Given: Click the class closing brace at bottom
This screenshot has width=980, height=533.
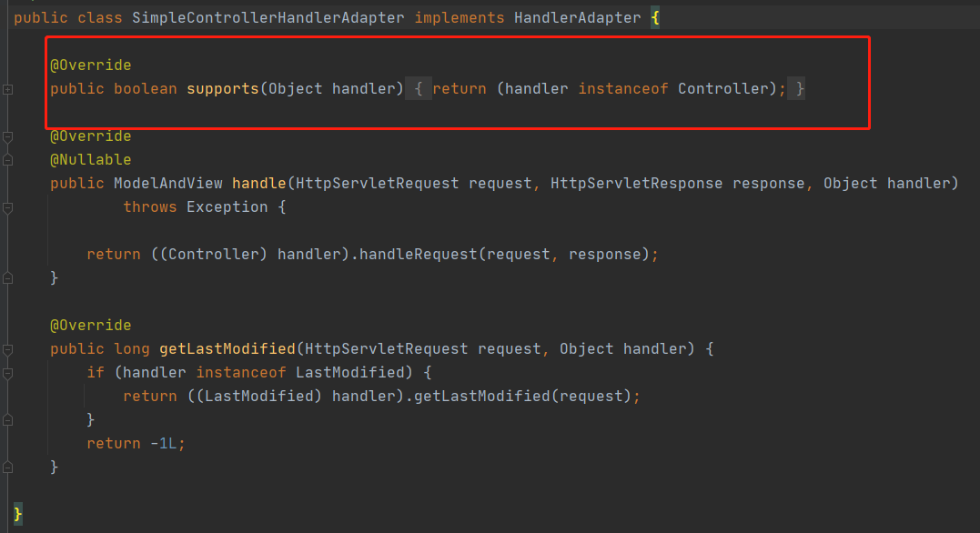Looking at the screenshot, I should click(x=17, y=514).
